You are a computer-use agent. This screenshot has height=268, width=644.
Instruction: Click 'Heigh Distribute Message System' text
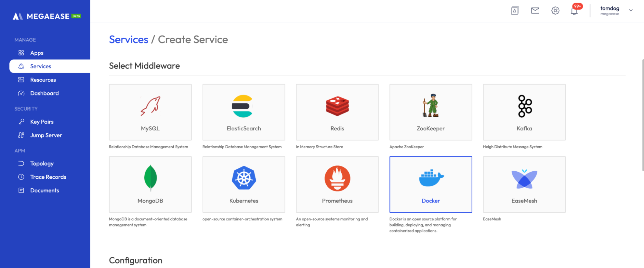click(513, 147)
